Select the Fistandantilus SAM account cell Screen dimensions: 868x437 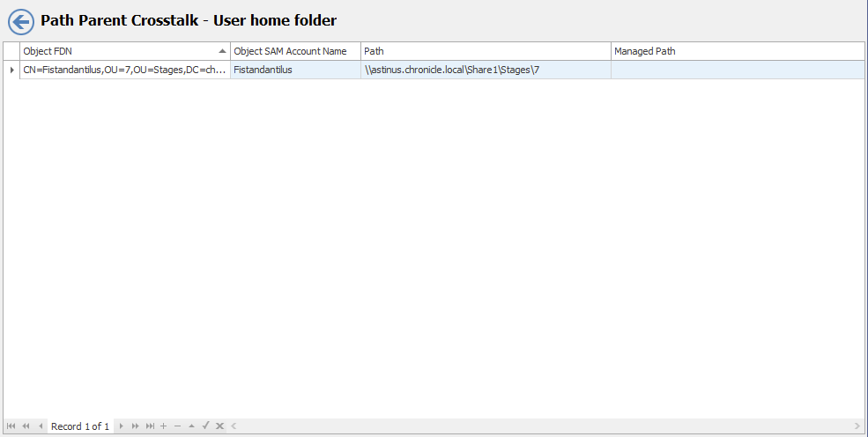click(x=295, y=70)
